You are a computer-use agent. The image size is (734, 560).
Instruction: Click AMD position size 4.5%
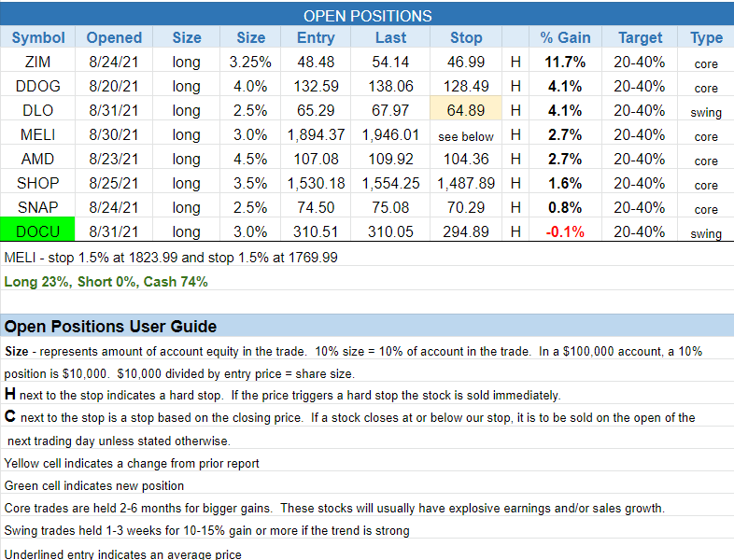pos(250,159)
